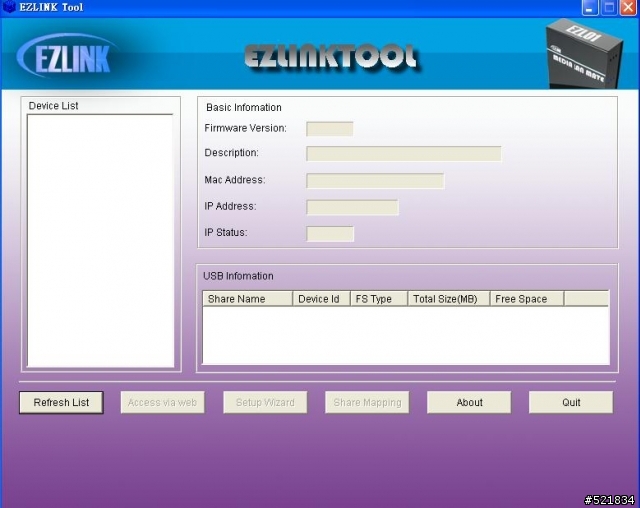
Task: Click the disabled maximize window button
Action: click(609, 8)
